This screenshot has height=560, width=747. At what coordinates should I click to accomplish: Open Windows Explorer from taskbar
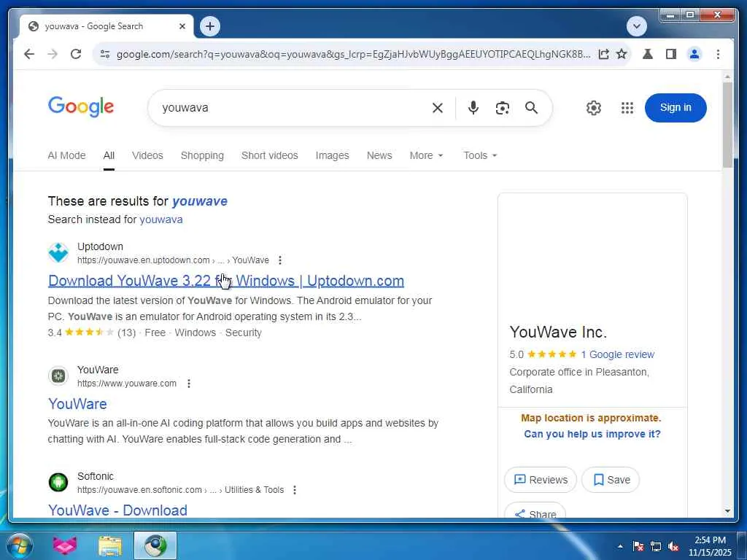(110, 546)
